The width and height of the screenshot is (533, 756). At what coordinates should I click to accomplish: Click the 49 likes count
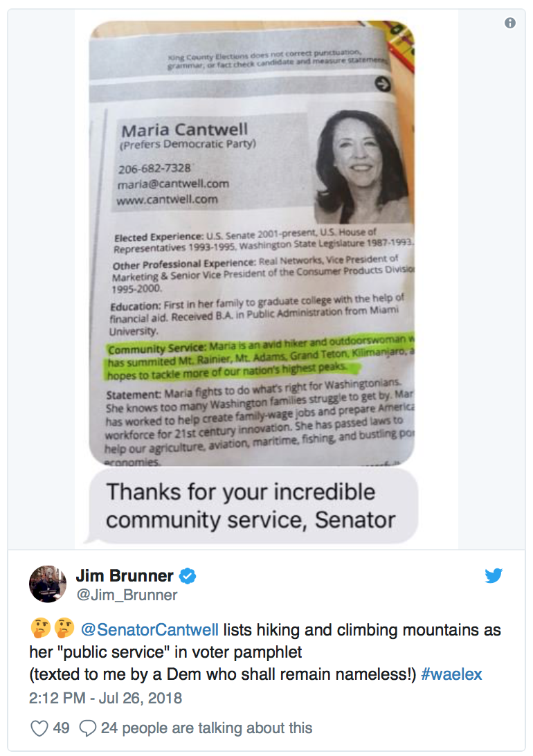pos(61,728)
